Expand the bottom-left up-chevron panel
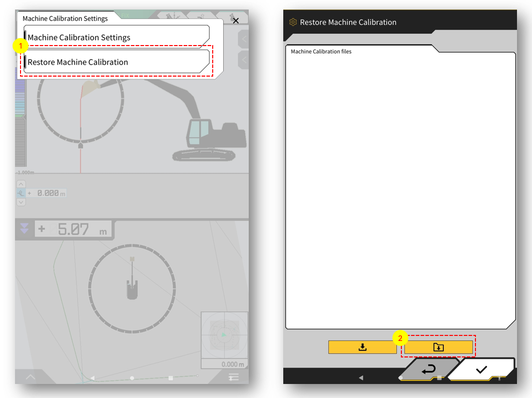Image resolution: width=532 pixels, height=398 pixels. tap(30, 377)
